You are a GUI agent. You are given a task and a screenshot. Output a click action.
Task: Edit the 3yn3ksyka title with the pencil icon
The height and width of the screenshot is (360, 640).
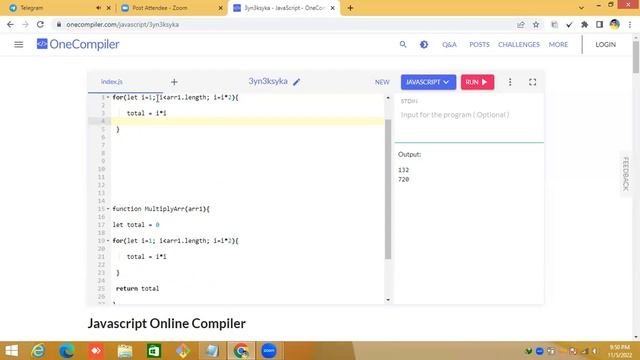point(297,82)
